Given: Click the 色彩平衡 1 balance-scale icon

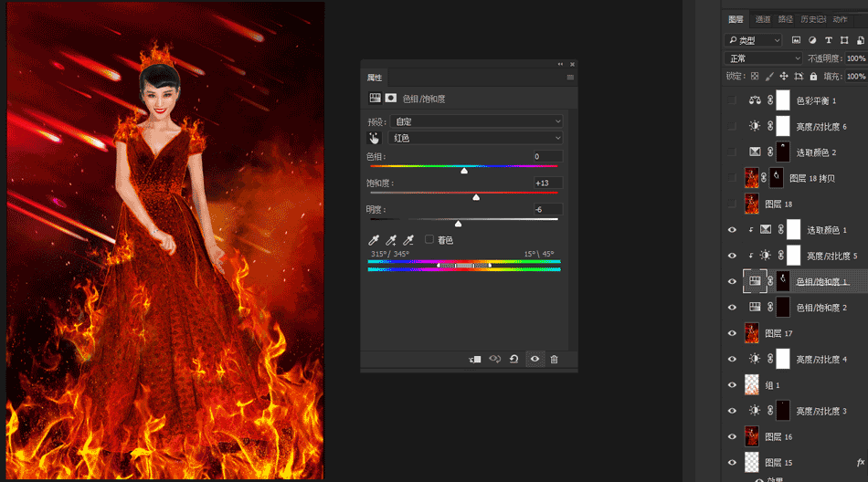Looking at the screenshot, I should (x=755, y=100).
